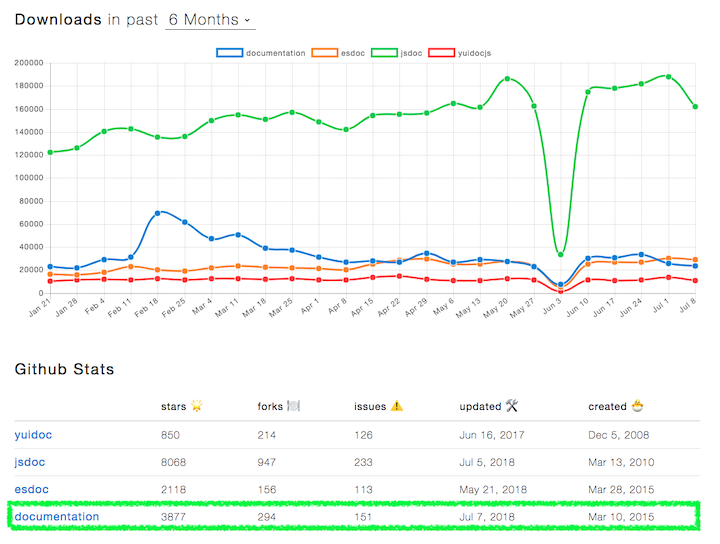The width and height of the screenshot is (720, 544).
Task: Select the stars column header text
Action: (174, 407)
